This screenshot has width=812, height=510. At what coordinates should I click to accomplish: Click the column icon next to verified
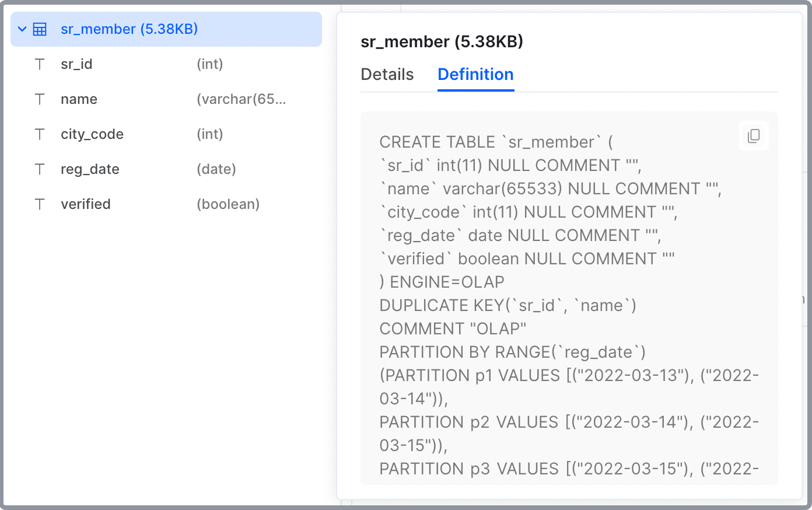tap(40, 204)
